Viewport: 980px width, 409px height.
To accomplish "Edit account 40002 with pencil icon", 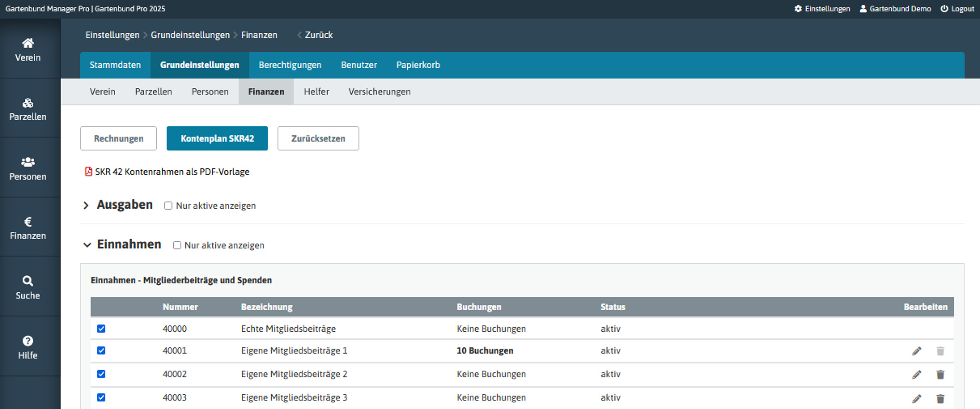I will 917,375.
